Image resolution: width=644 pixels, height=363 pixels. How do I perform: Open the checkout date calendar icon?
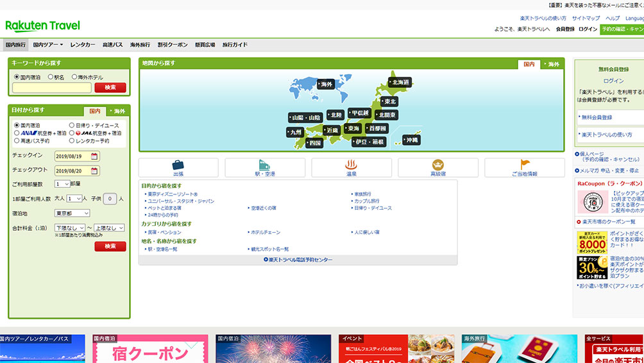tap(95, 171)
